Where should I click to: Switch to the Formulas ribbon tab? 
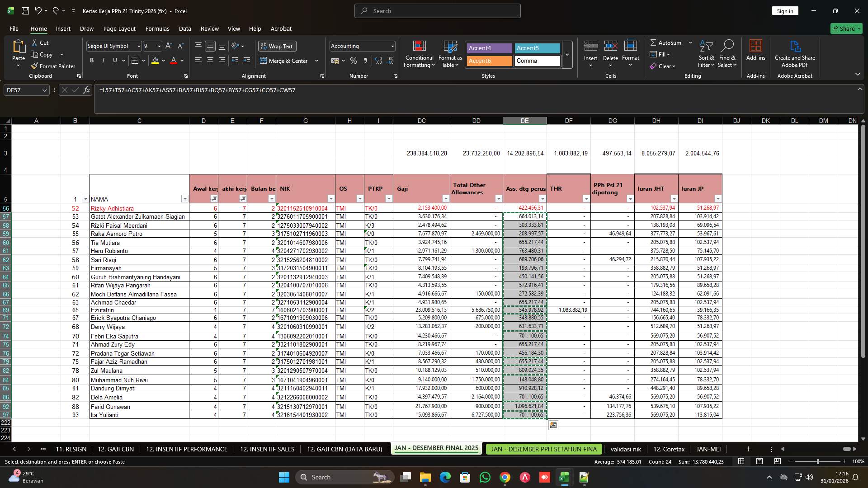(157, 28)
